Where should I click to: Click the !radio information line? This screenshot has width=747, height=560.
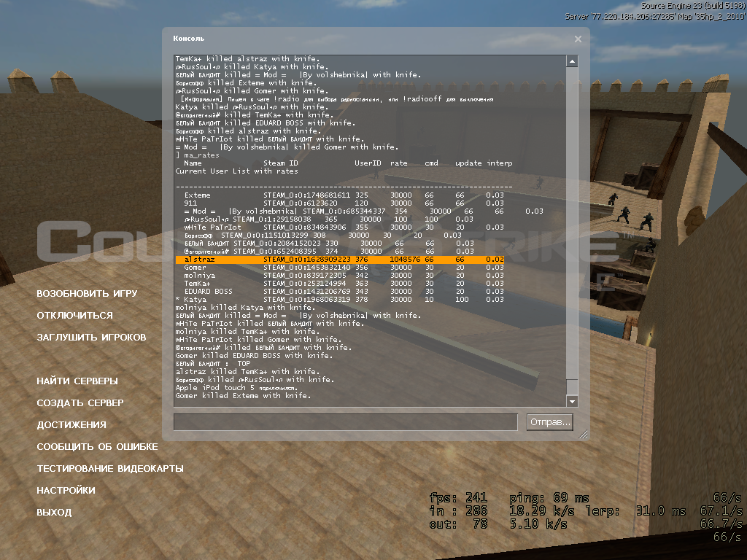tap(337, 99)
